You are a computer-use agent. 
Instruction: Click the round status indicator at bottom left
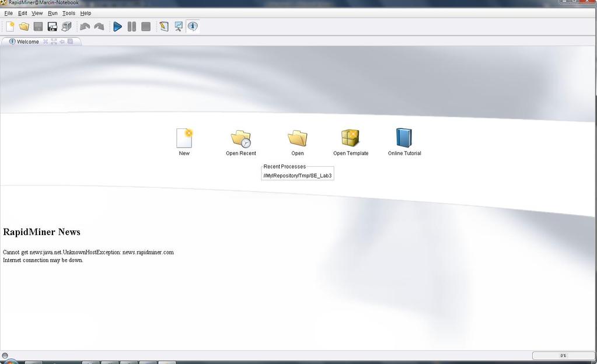coord(5,355)
